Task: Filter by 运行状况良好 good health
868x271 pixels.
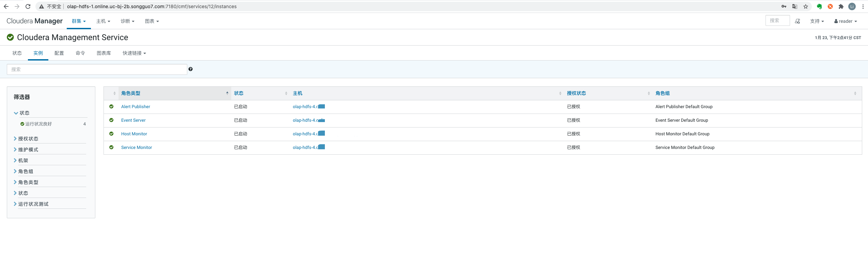Action: 38,124
